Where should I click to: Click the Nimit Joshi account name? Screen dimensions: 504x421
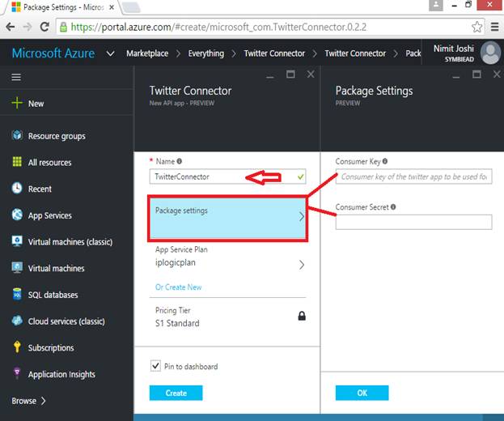pos(454,49)
